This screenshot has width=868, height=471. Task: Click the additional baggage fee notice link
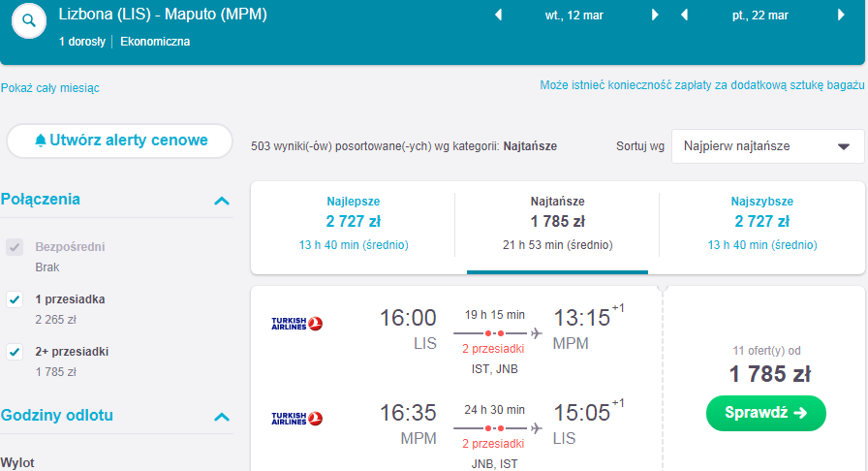[x=702, y=85]
